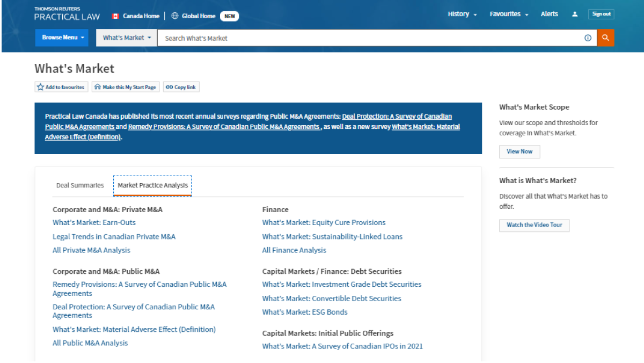Click the Copy link button
644x363 pixels.
pyautogui.click(x=181, y=87)
